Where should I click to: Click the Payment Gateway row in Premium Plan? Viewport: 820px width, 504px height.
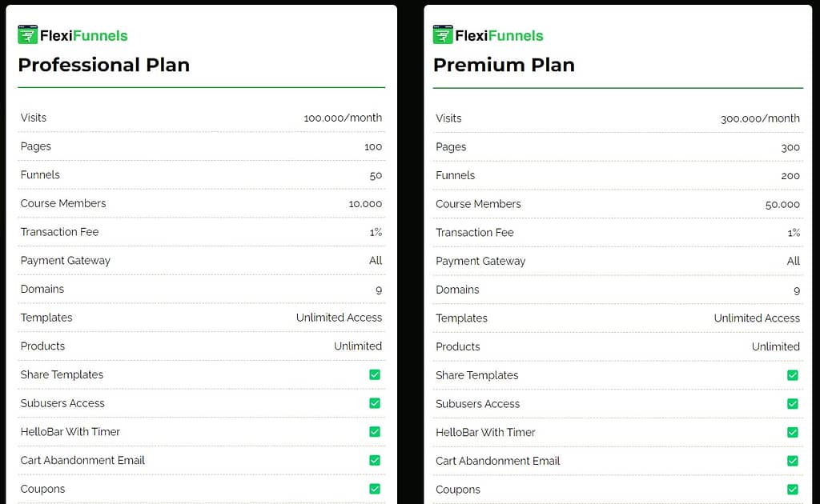[x=617, y=261]
